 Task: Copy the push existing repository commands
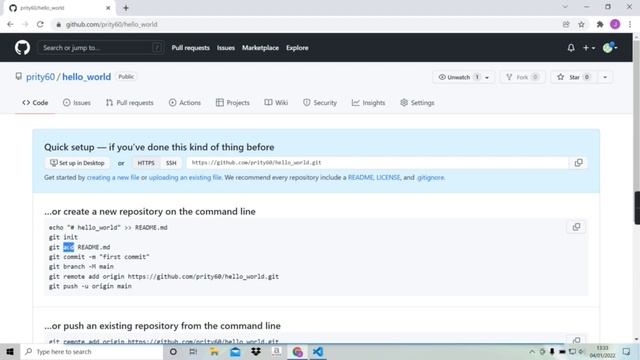pyautogui.click(x=576, y=340)
